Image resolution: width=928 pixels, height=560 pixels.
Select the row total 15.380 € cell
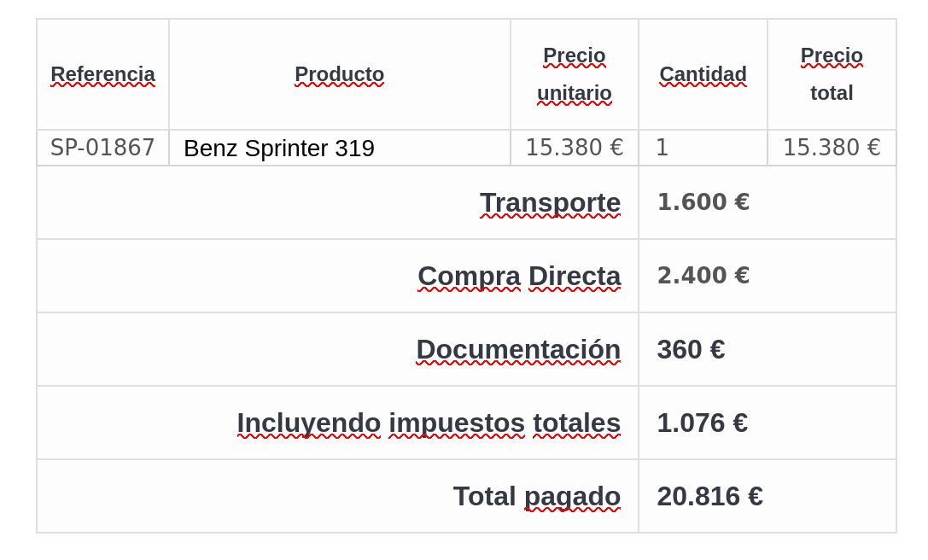click(831, 148)
